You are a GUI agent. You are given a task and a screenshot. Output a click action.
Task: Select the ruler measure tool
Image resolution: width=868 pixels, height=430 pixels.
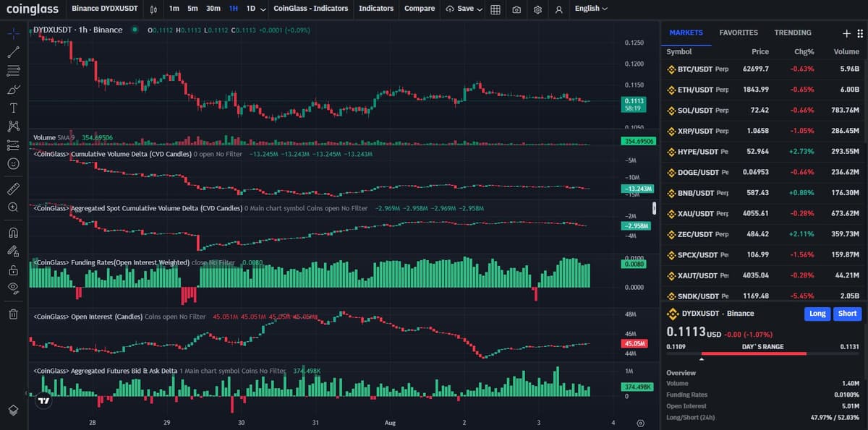tap(13, 189)
